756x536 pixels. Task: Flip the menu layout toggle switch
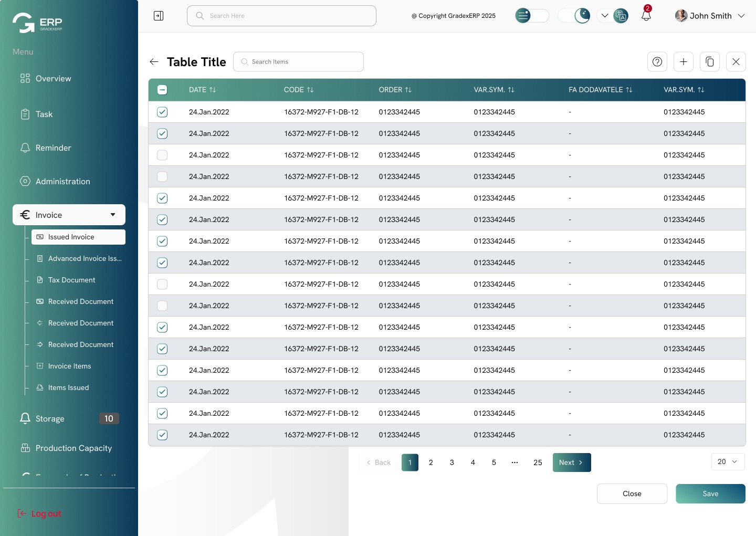pyautogui.click(x=532, y=16)
